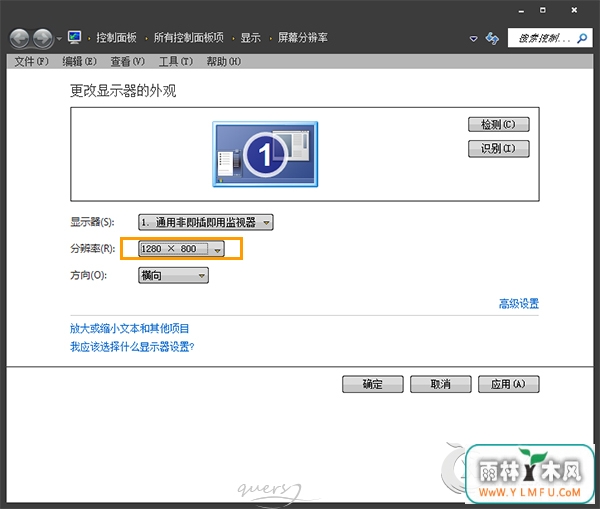The height and width of the screenshot is (509, 600).
Task: Open the 编辑(E) menu
Action: click(x=80, y=62)
